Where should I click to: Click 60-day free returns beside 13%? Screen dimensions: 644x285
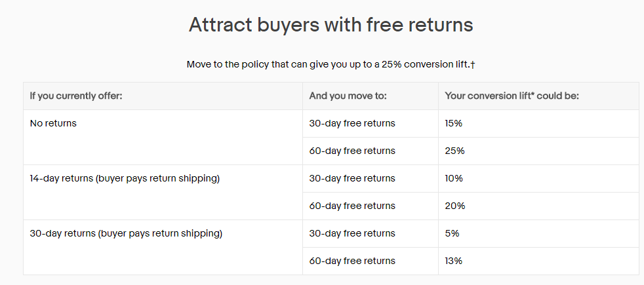(x=352, y=261)
